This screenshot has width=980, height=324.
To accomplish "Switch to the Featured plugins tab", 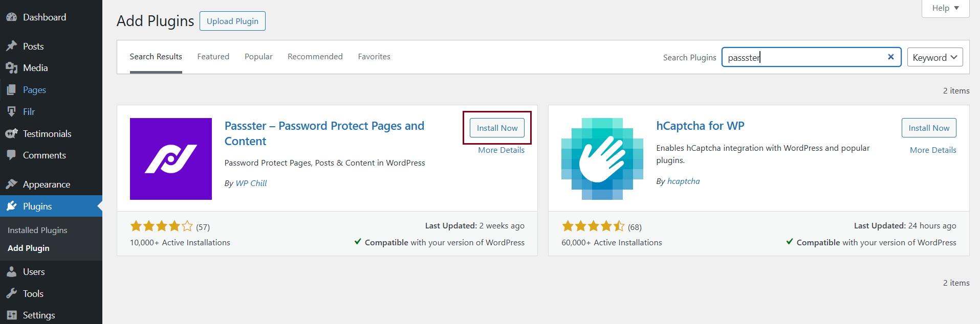I will point(213,57).
